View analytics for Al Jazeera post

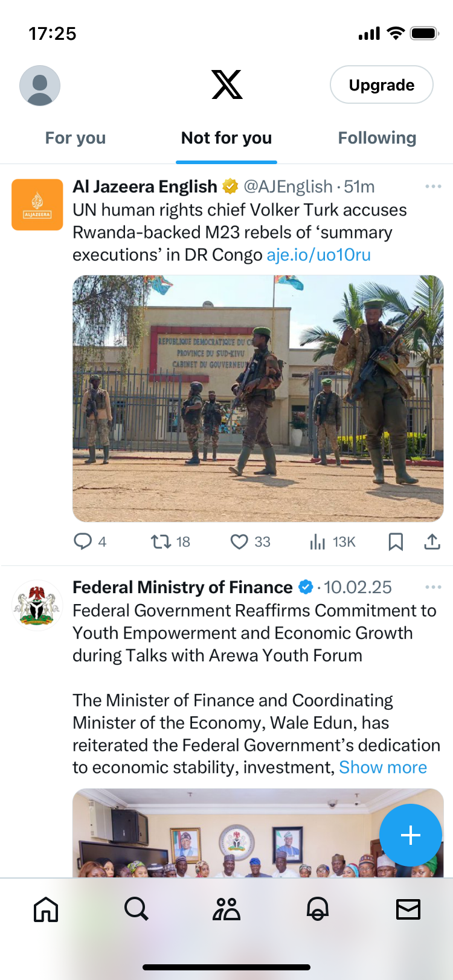tap(318, 541)
